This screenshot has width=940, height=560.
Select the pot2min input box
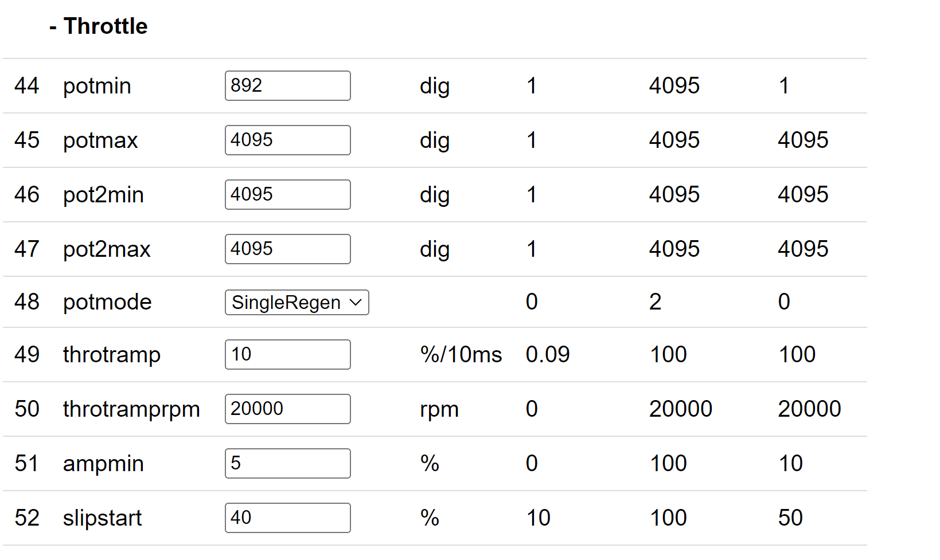point(287,194)
